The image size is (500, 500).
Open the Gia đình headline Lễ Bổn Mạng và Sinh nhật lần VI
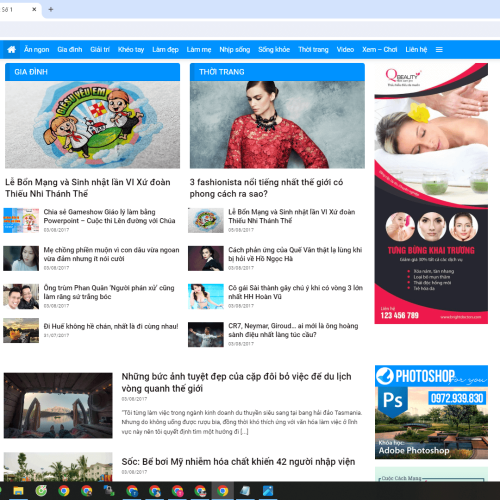pyautogui.click(x=88, y=188)
